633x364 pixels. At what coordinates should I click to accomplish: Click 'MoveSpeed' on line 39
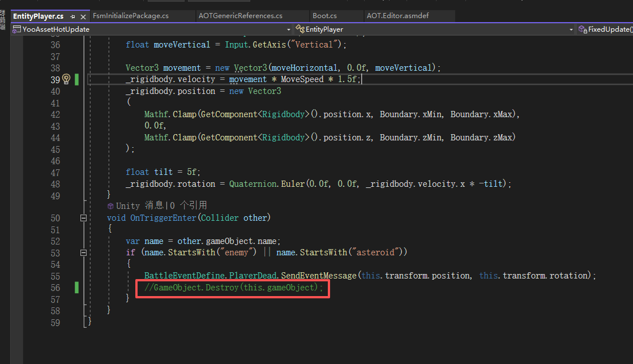click(x=302, y=79)
